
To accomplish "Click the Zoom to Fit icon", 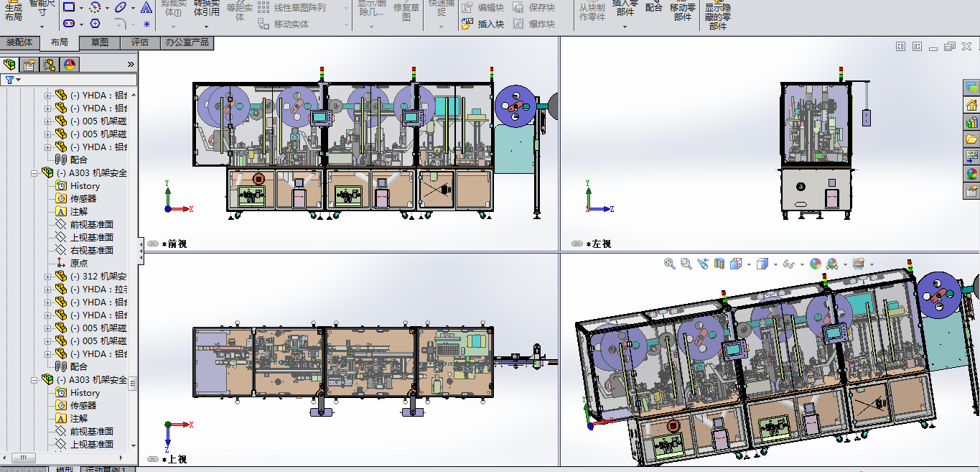I will (x=670, y=264).
